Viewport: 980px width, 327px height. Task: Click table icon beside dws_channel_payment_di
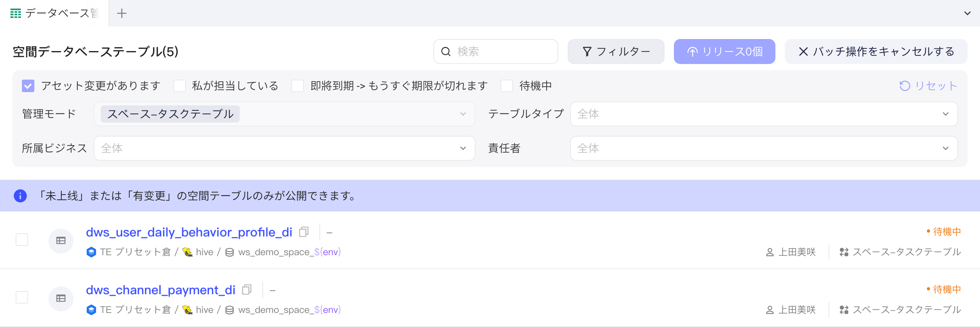point(61,299)
